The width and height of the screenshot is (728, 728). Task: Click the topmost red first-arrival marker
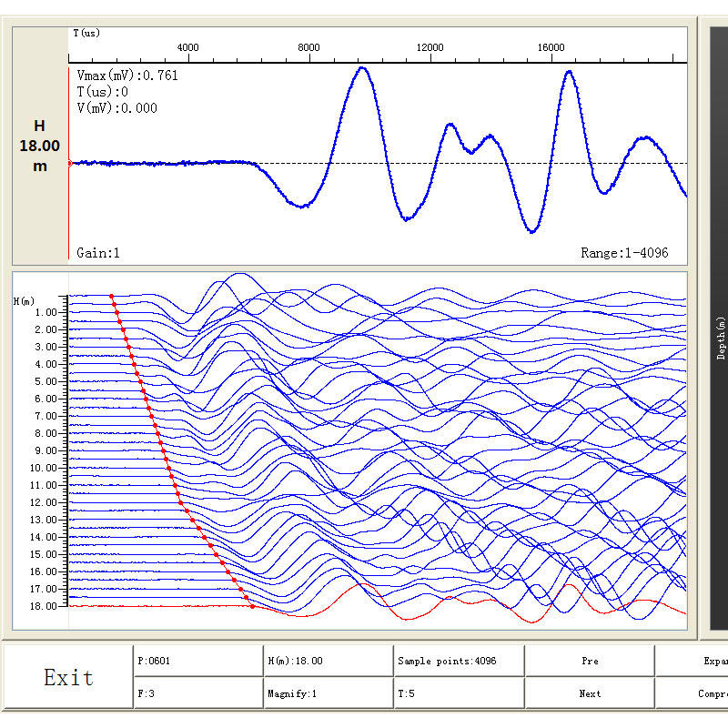point(111,296)
